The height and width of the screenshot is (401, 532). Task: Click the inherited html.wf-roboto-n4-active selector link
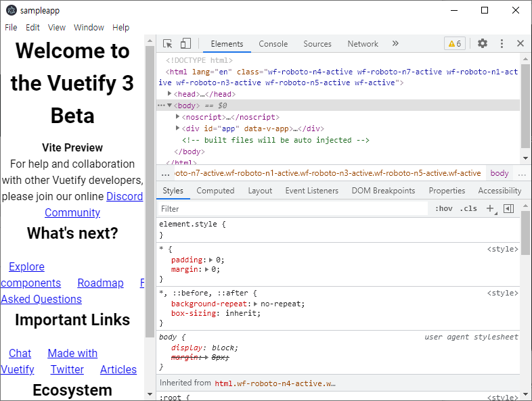(x=275, y=383)
